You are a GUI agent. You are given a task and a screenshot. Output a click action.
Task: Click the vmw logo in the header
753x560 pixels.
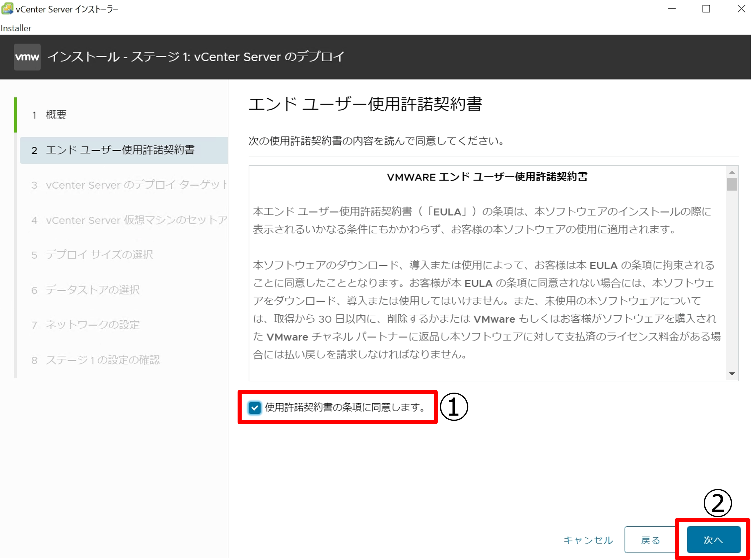27,57
